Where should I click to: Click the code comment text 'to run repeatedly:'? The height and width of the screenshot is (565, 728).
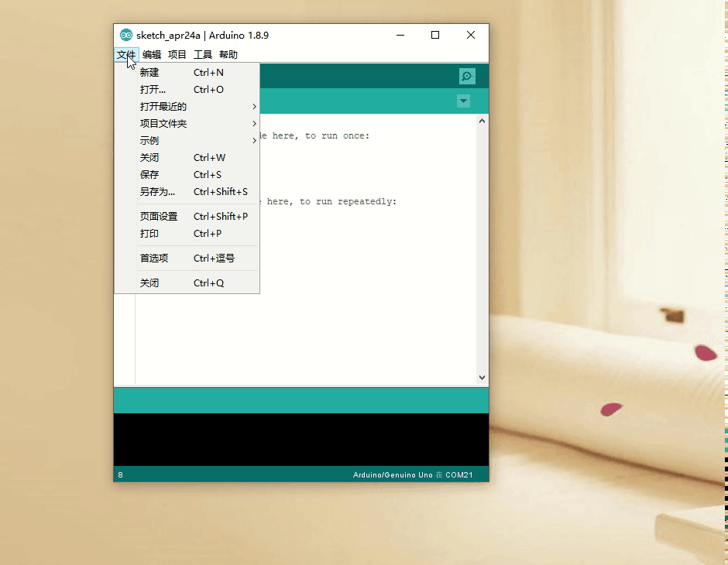click(349, 202)
